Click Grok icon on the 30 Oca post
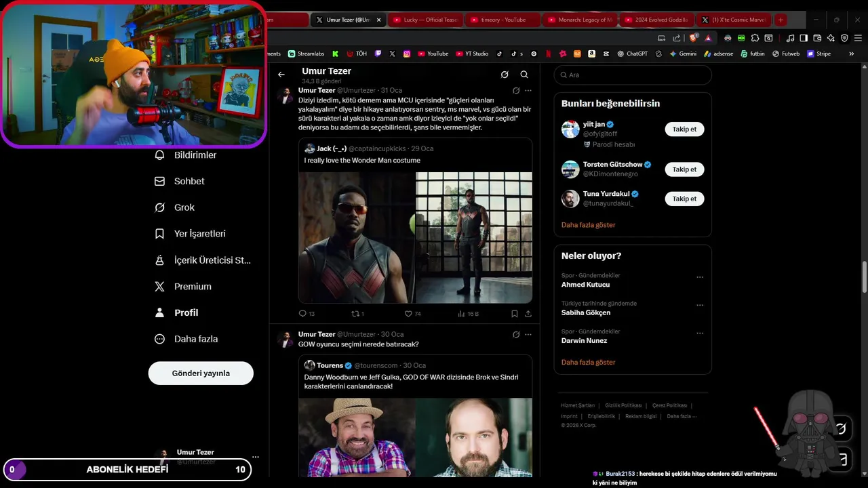The height and width of the screenshot is (488, 868). [x=516, y=334]
